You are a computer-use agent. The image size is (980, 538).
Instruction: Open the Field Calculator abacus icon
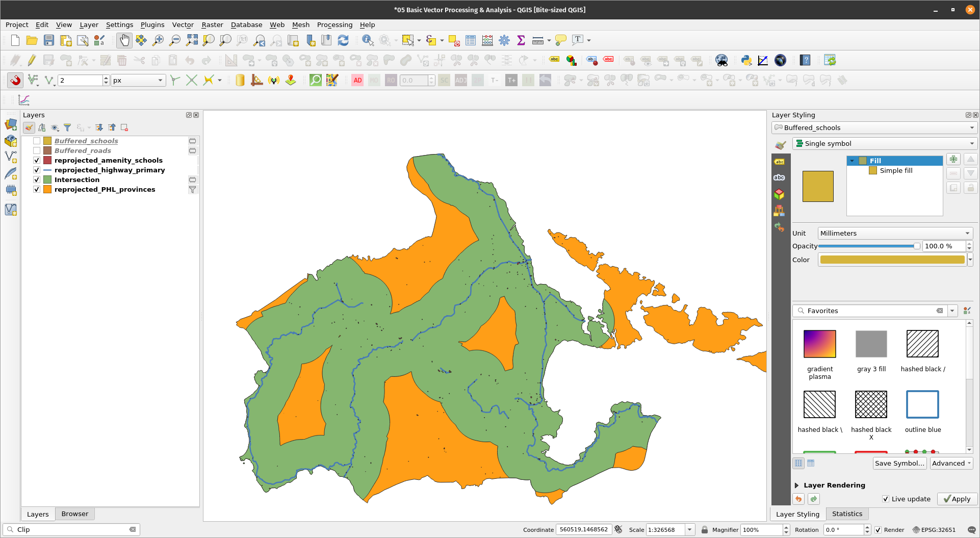coord(487,40)
